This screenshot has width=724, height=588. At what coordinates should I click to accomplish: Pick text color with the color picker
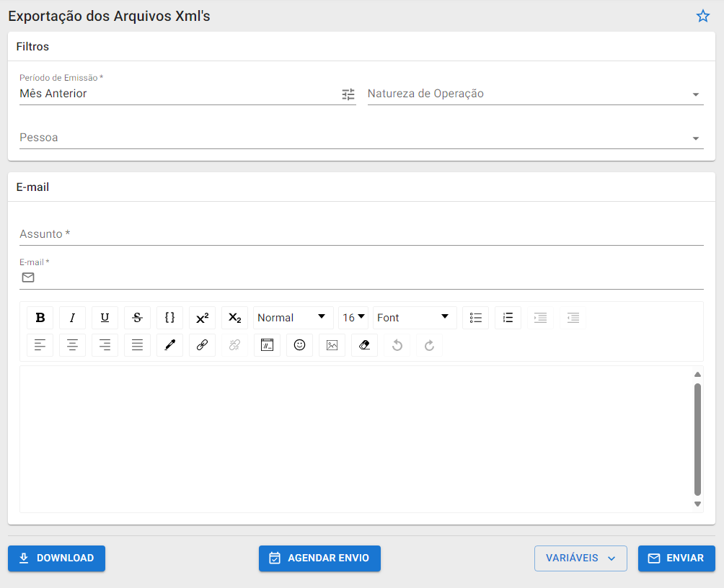(x=169, y=345)
